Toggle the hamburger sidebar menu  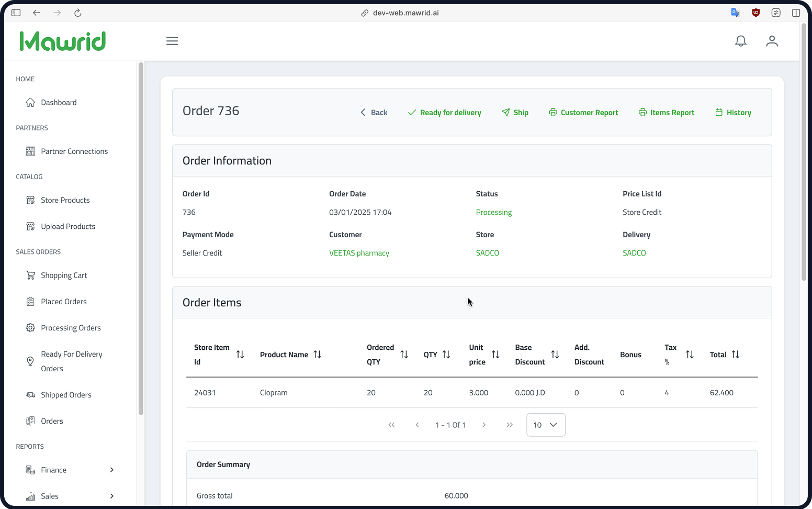point(172,41)
